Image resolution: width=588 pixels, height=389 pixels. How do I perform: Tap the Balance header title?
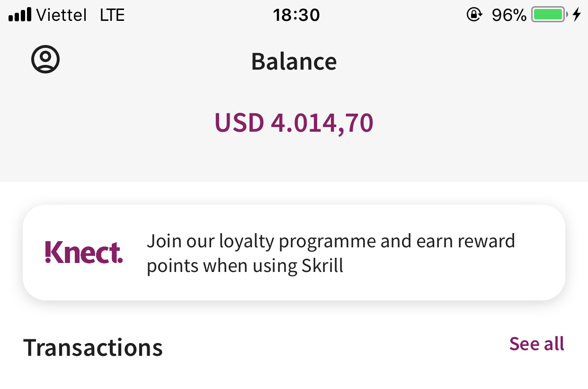point(294,61)
